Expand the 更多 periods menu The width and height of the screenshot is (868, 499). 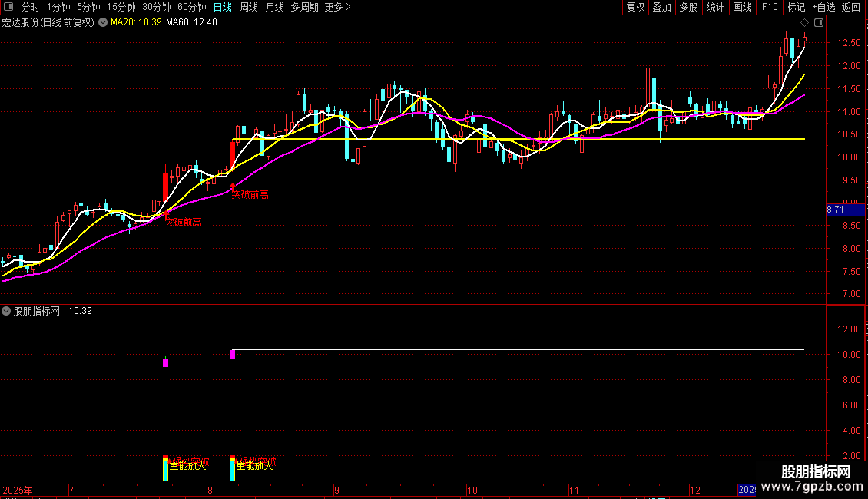337,7
